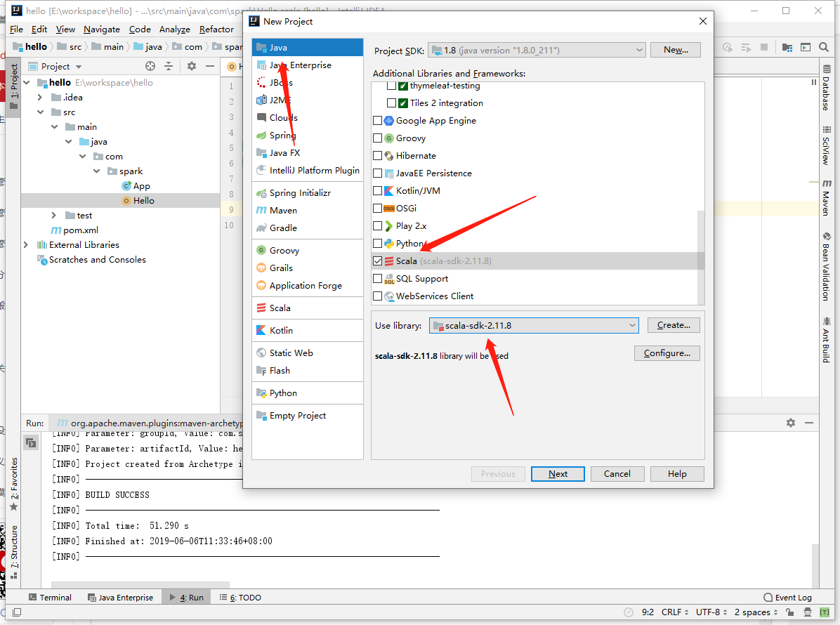Expand .idea folder node
Screen dimensions: 840x625
[40, 98]
